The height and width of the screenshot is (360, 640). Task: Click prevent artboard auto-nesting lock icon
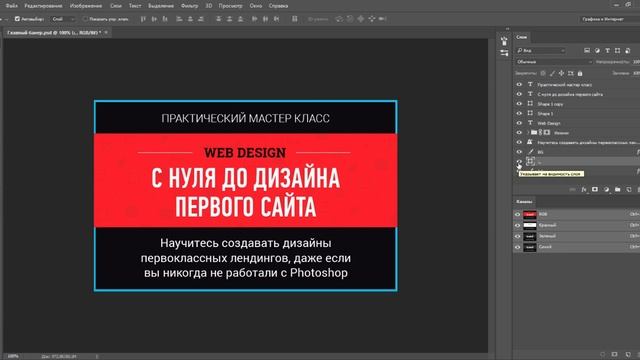point(571,73)
